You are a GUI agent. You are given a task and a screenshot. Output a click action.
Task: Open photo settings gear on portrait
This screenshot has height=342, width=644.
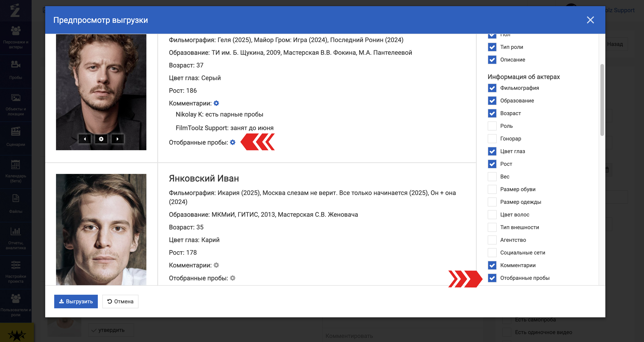pos(101,139)
